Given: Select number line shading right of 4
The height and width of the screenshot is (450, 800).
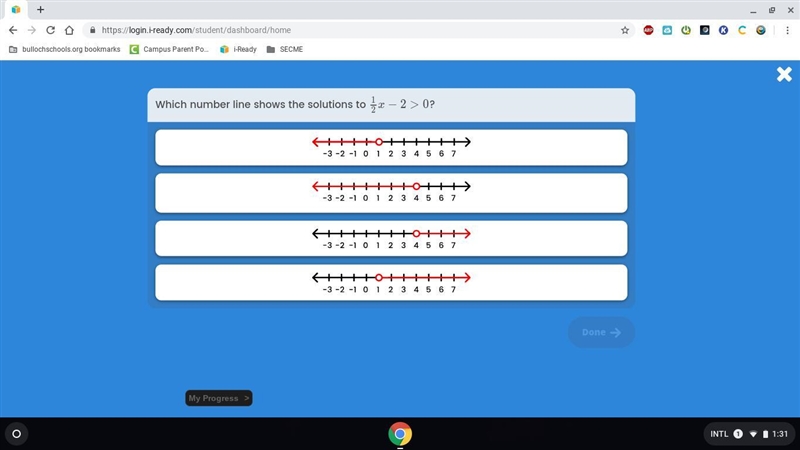Looking at the screenshot, I should click(x=391, y=238).
